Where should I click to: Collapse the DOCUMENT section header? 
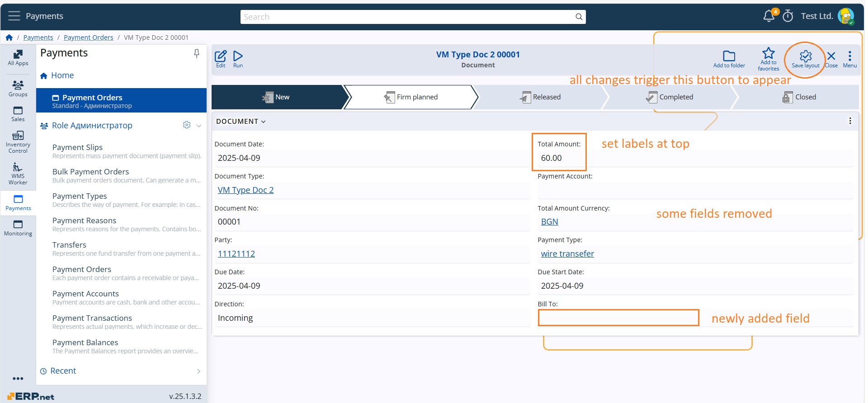pos(241,121)
